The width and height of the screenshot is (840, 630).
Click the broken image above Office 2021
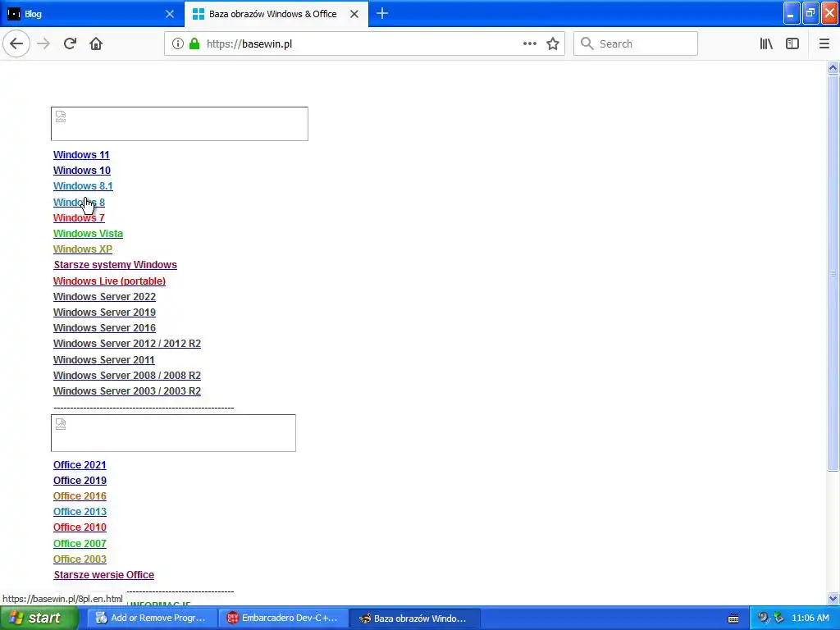[x=174, y=433]
